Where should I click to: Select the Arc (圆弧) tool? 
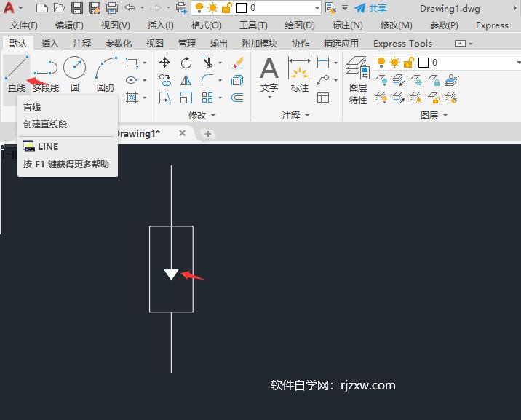pyautogui.click(x=106, y=74)
